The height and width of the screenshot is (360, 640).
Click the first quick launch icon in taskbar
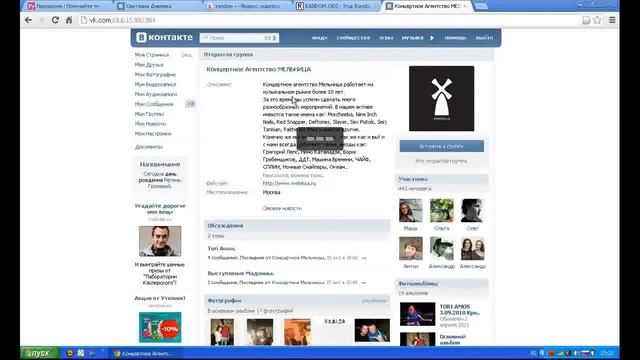(70, 353)
